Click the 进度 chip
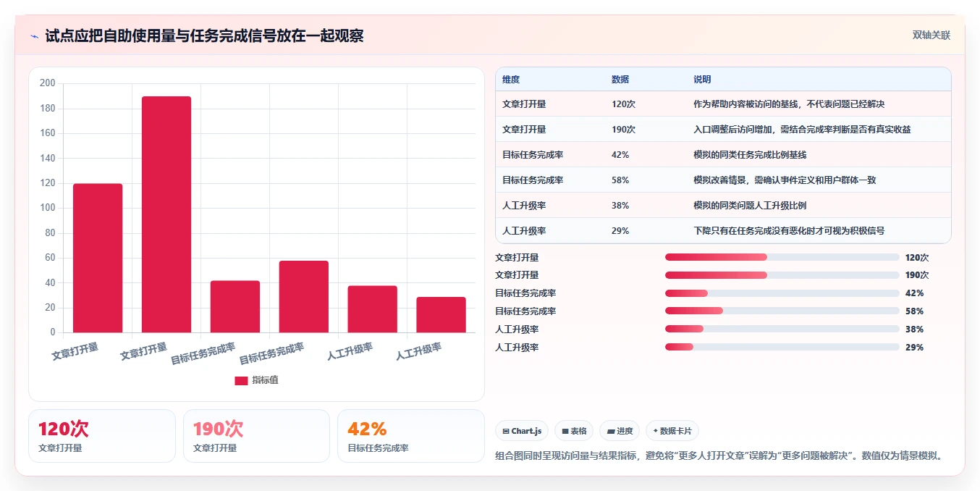The image size is (980, 491). 620,431
